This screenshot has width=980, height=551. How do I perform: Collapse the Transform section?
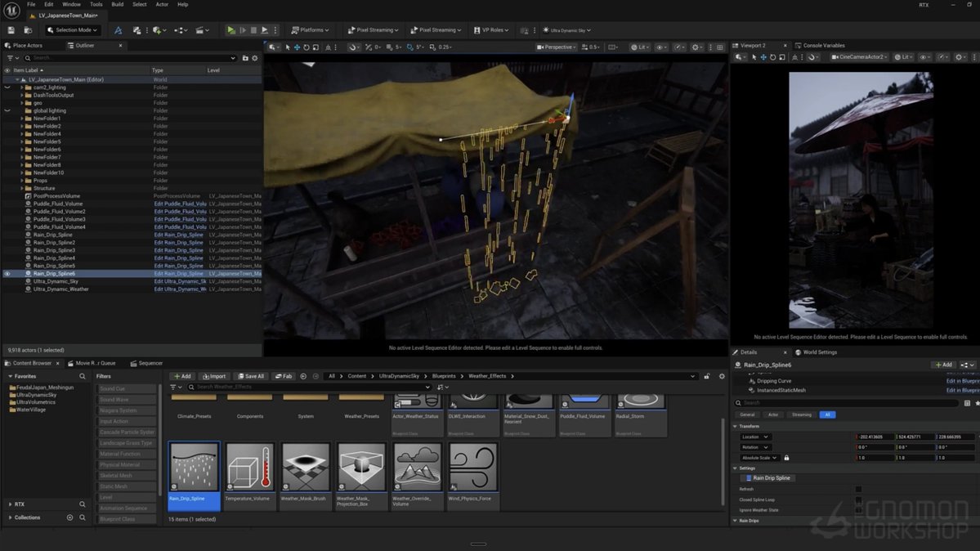coord(735,426)
